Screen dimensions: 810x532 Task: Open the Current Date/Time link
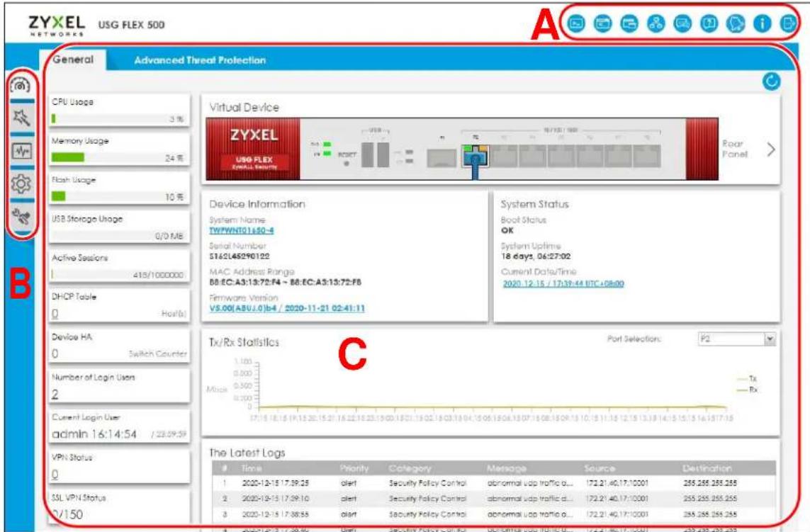(x=563, y=283)
